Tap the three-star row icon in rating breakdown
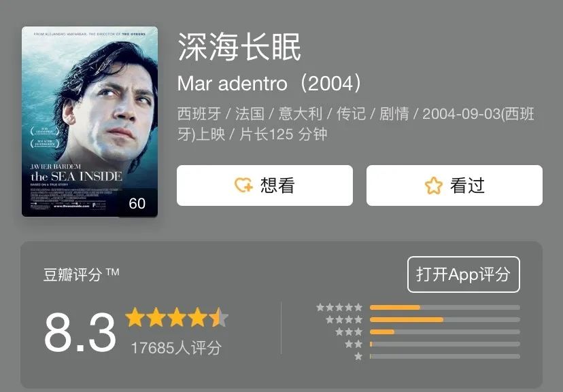The image size is (563, 392). click(349, 332)
